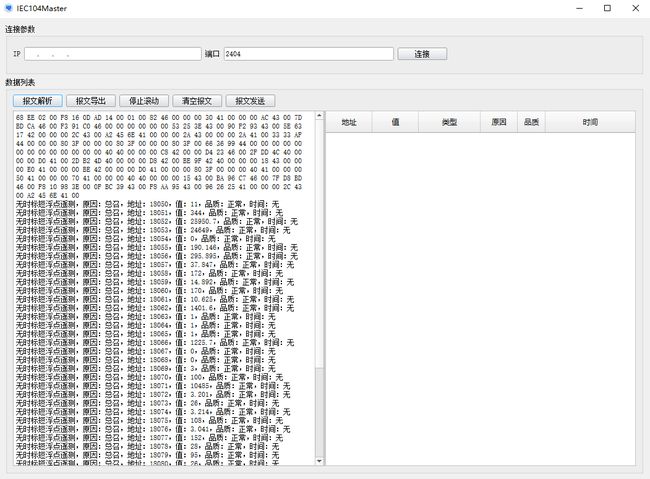Click the 品质 column header
The image size is (650, 479).
(531, 122)
